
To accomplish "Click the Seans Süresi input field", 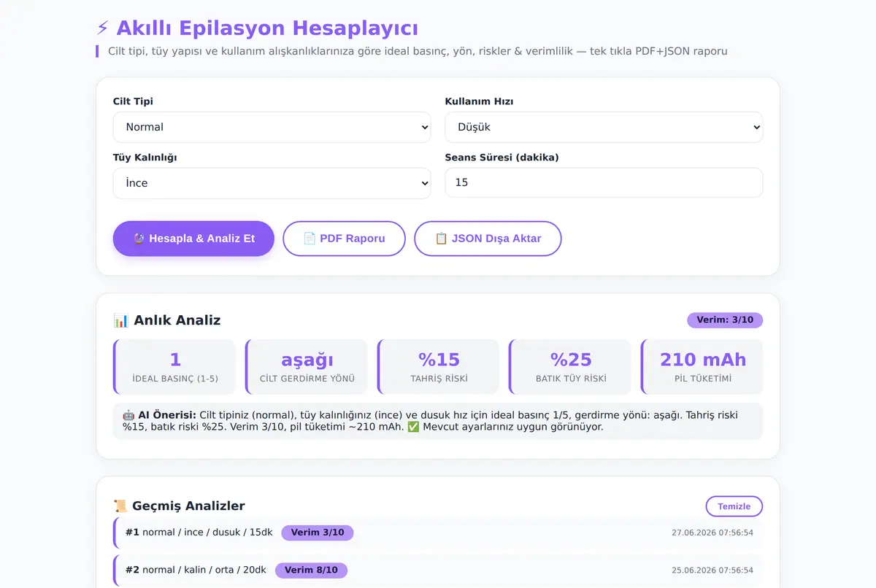I will coord(604,182).
